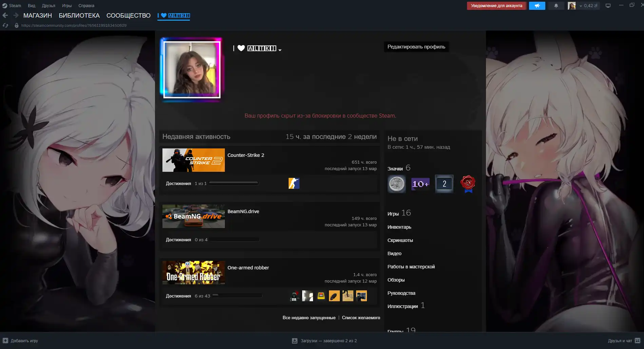Click One-armed robber achievements progress bar
This screenshot has height=349, width=644.
coord(237,296)
